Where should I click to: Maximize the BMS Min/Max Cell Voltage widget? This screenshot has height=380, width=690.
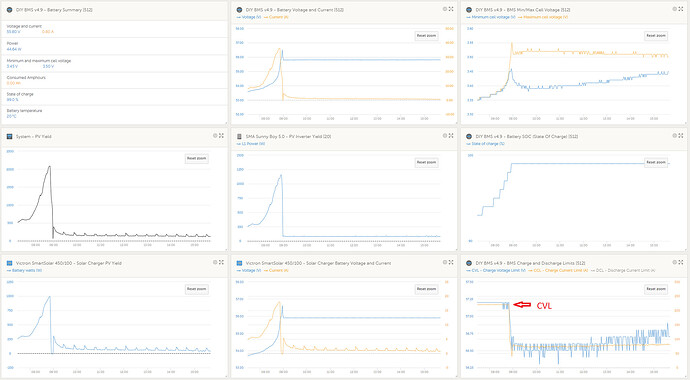click(681, 9)
